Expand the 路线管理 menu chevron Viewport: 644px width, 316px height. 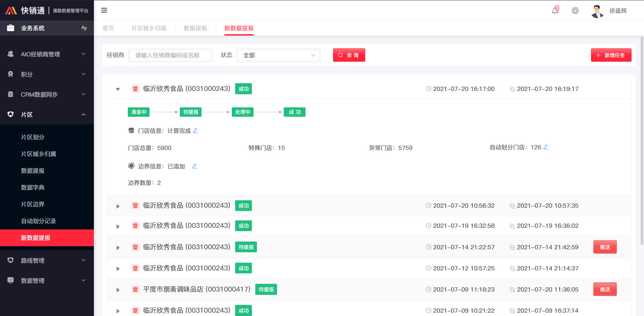tap(84, 260)
